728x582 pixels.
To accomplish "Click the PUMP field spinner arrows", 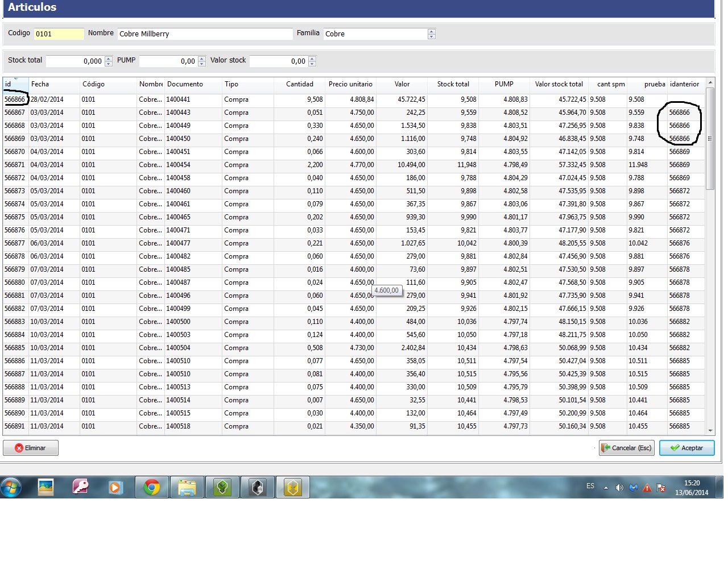I will [202, 61].
